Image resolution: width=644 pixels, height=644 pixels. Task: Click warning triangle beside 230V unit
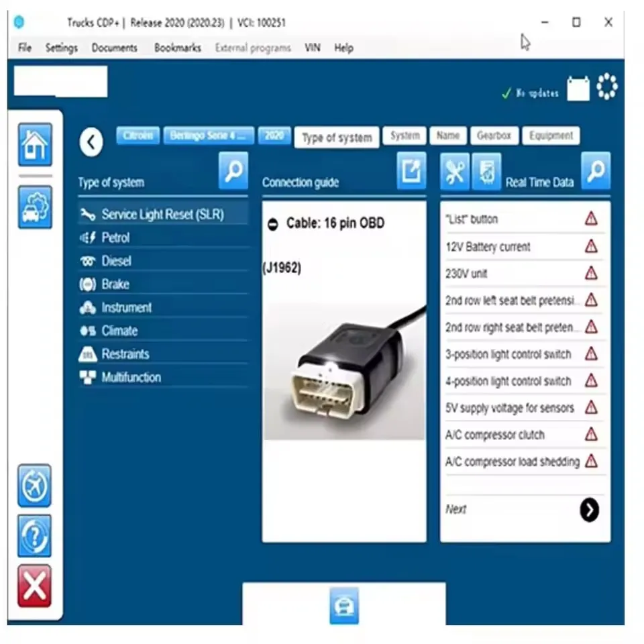pos(591,273)
